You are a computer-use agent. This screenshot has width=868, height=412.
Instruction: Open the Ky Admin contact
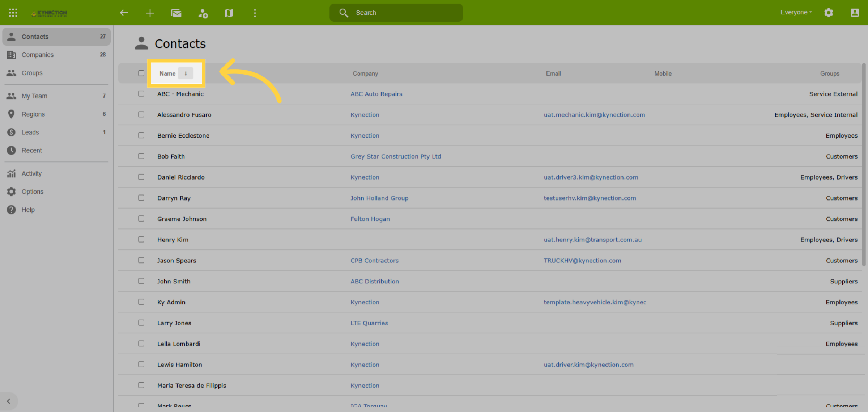tap(171, 302)
